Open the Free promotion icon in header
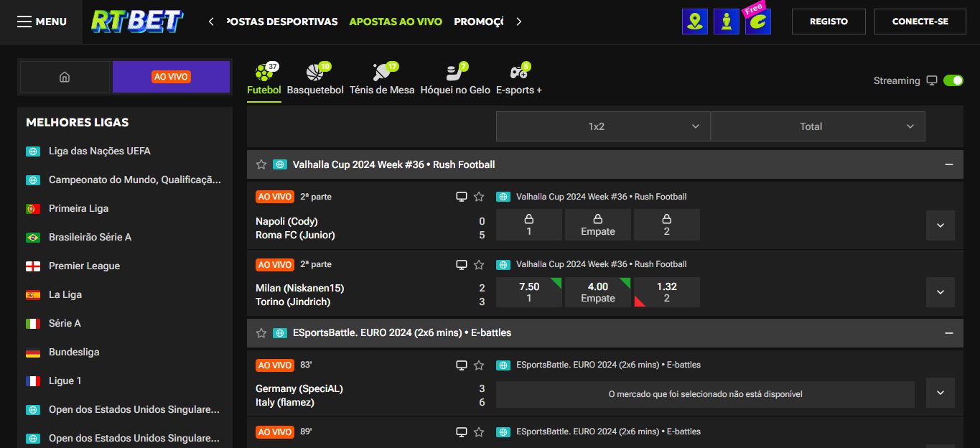980x448 pixels. 757,21
